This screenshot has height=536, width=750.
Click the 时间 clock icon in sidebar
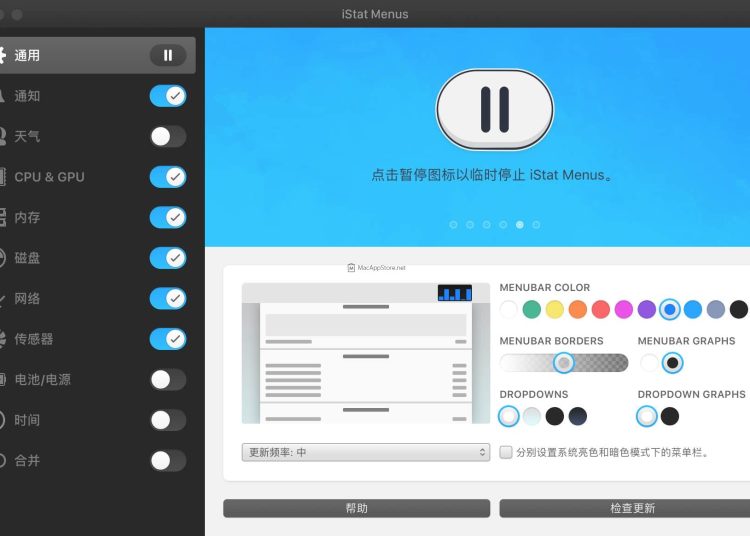[3, 420]
